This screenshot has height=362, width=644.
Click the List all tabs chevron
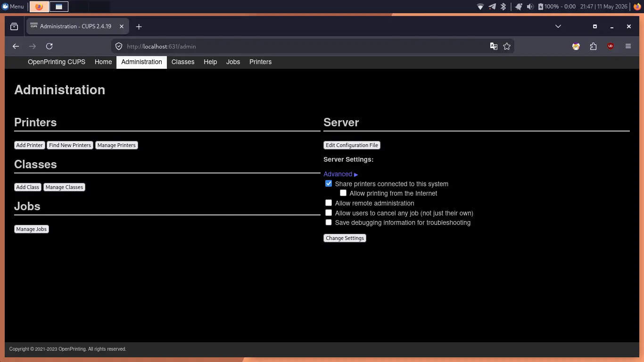tap(558, 27)
